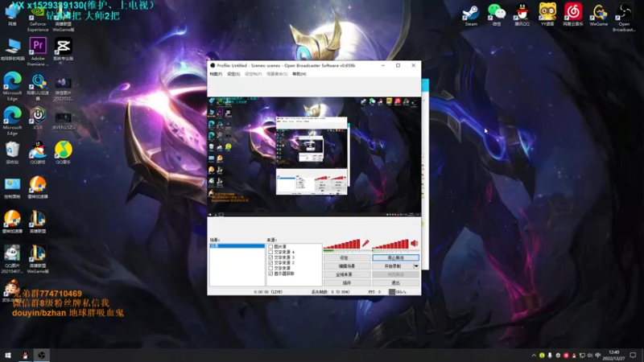Mute the microphone icon in OBS
644x362 pixels.
point(365,244)
